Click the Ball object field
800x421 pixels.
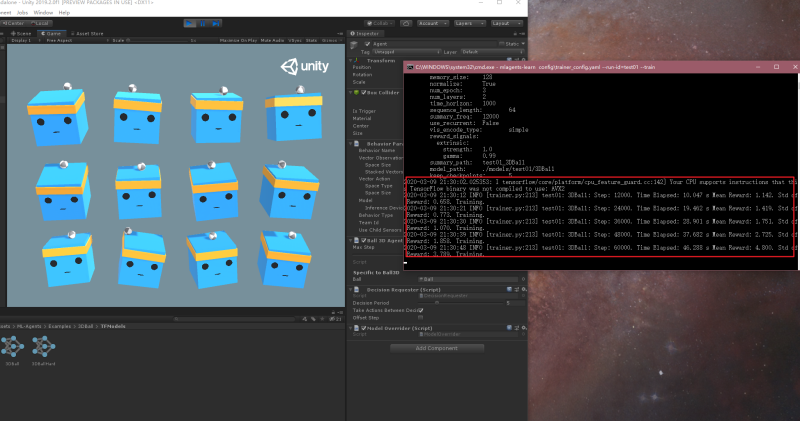[468, 279]
